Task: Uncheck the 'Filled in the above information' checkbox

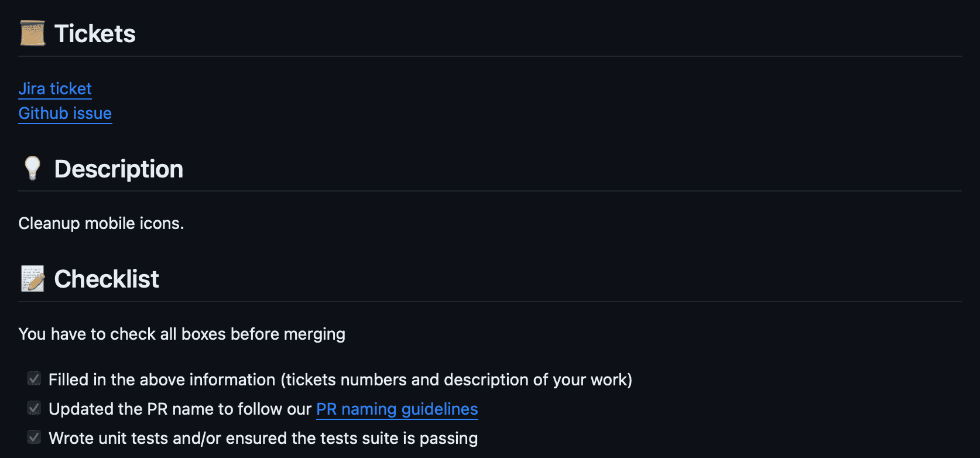Action: point(33,379)
